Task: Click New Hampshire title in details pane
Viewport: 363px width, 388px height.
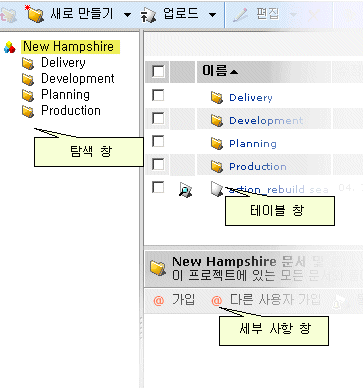Action: 224,261
